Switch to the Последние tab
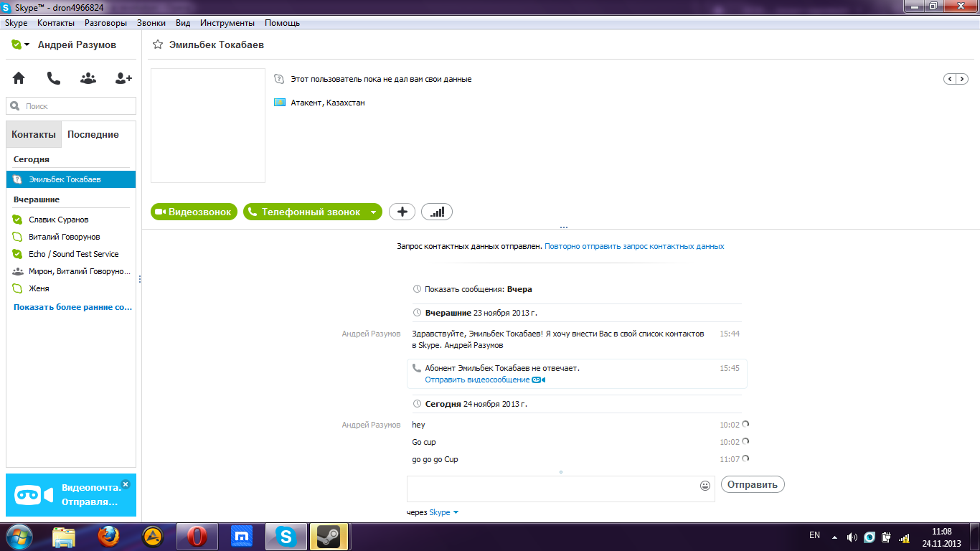980x551 pixels. (93, 134)
